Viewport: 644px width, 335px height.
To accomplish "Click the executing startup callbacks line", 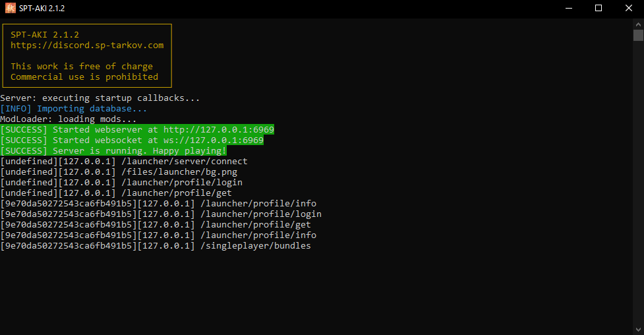I will pyautogui.click(x=100, y=98).
